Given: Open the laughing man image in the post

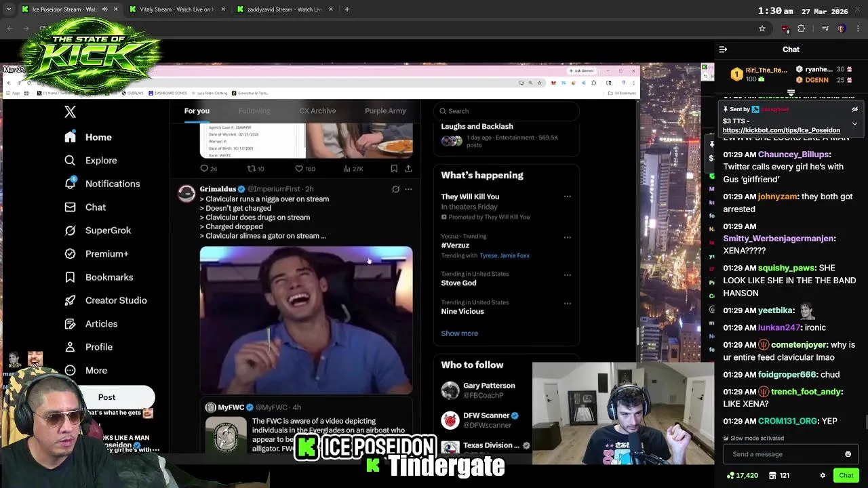Looking at the screenshot, I should point(306,320).
